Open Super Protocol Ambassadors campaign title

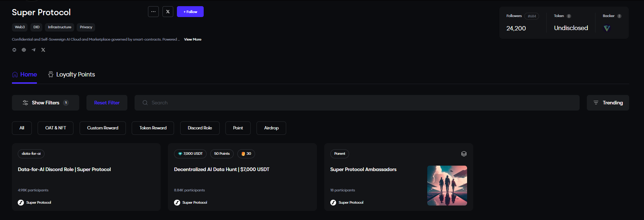coord(363,169)
